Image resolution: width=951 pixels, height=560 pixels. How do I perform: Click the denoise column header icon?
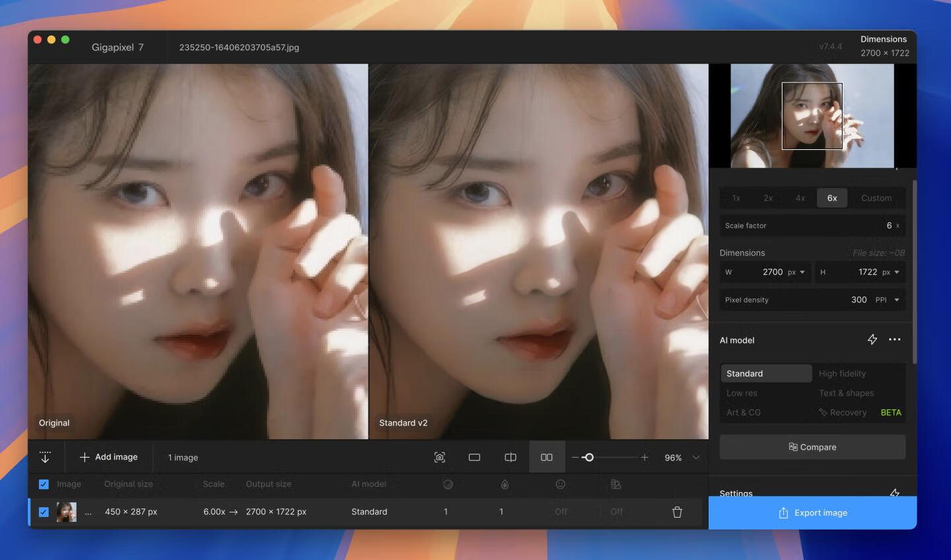[448, 484]
